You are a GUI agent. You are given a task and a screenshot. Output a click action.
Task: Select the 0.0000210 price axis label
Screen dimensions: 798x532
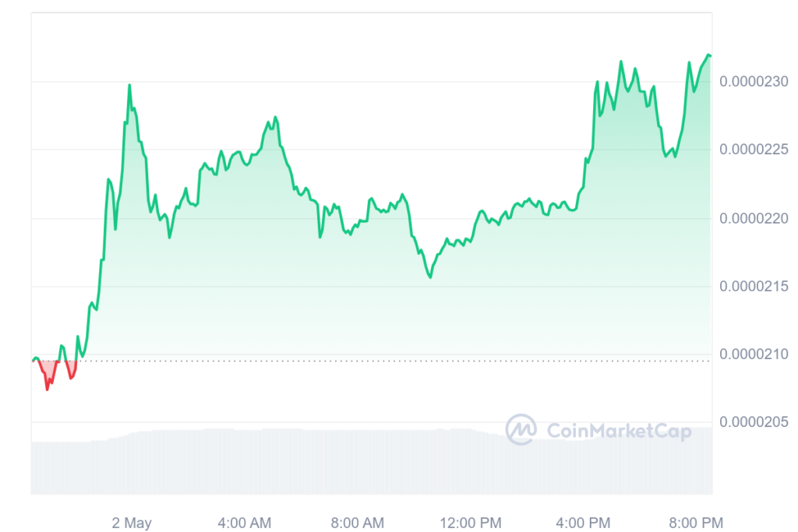point(754,354)
